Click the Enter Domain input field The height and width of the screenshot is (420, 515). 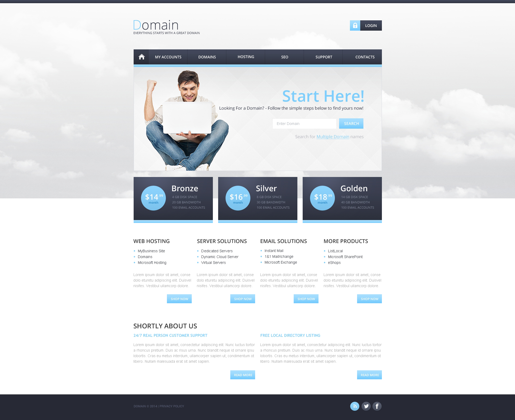(304, 124)
